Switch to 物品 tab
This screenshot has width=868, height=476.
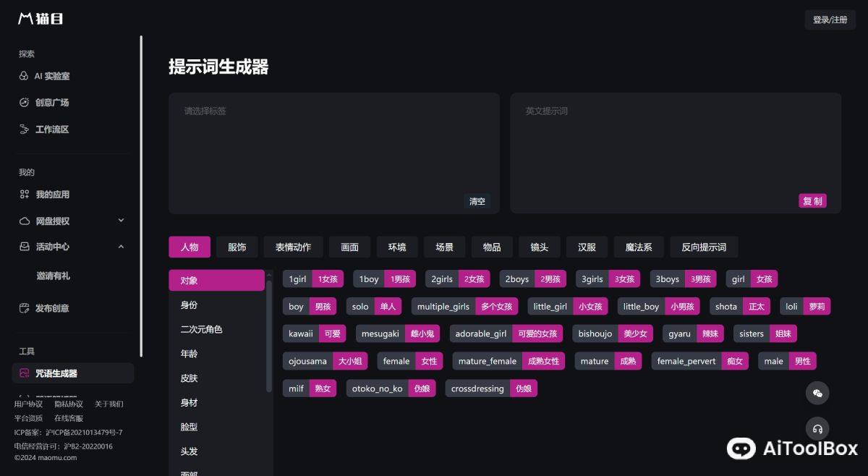pos(492,247)
